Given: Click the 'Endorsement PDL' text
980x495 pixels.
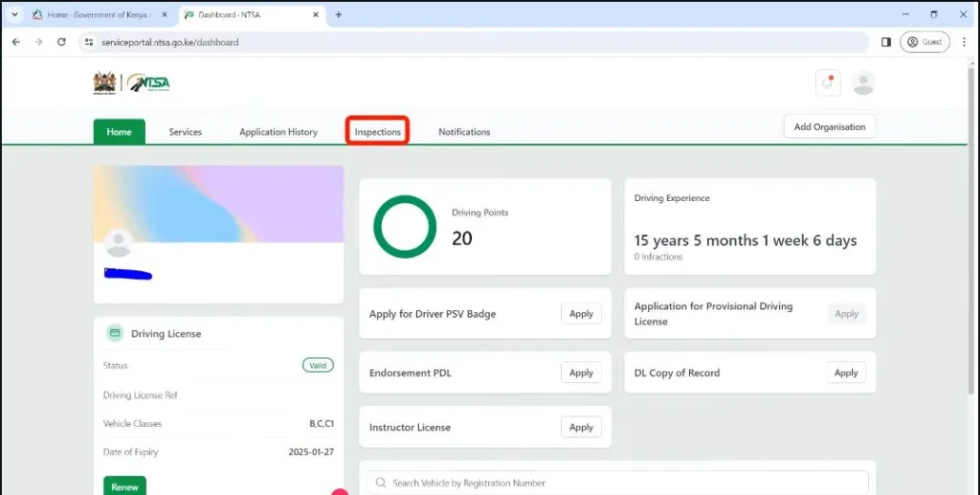Looking at the screenshot, I should coord(410,373).
